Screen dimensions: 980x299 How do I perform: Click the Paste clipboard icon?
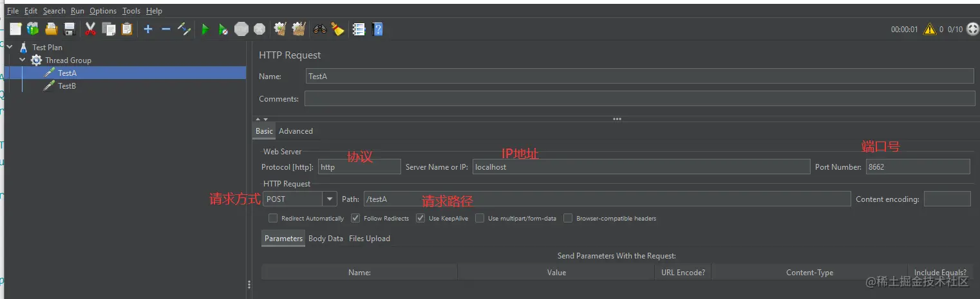[127, 29]
